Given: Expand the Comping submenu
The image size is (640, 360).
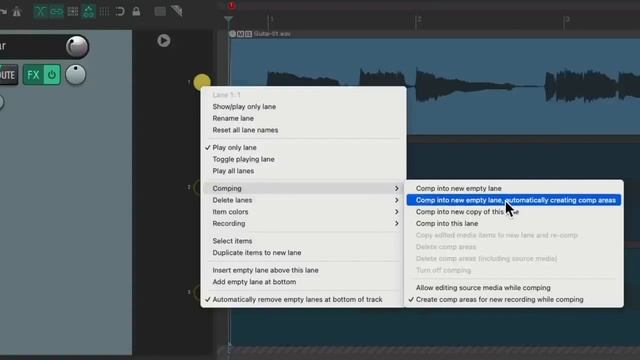Looking at the screenshot, I should [303, 188].
